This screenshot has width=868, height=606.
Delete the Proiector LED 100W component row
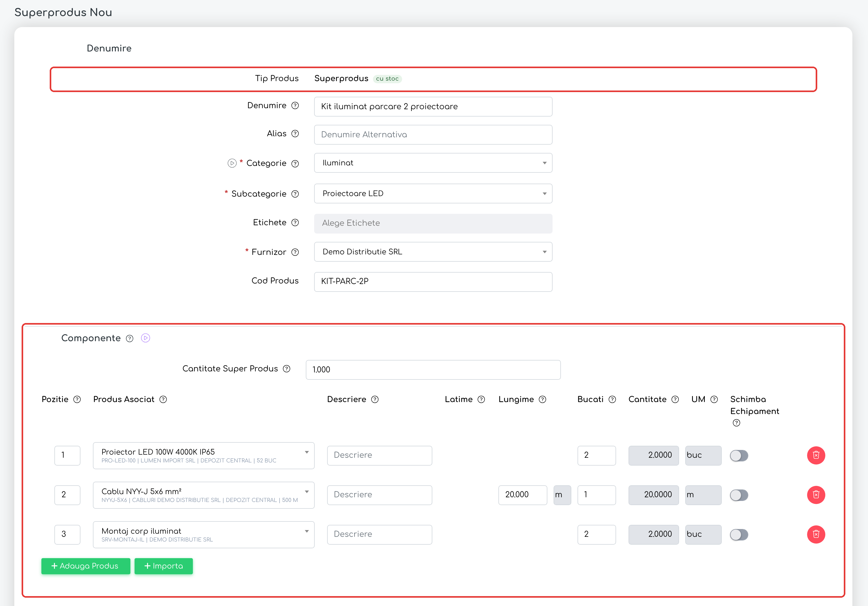[816, 455]
